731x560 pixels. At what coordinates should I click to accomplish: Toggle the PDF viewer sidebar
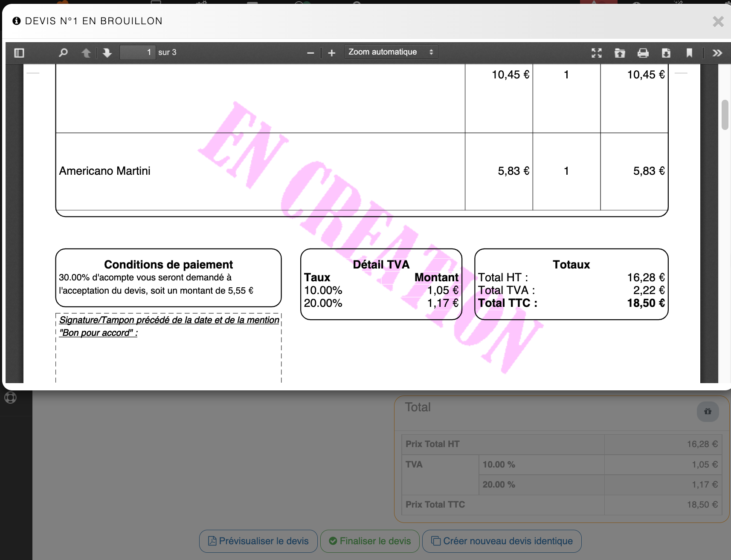(x=19, y=53)
